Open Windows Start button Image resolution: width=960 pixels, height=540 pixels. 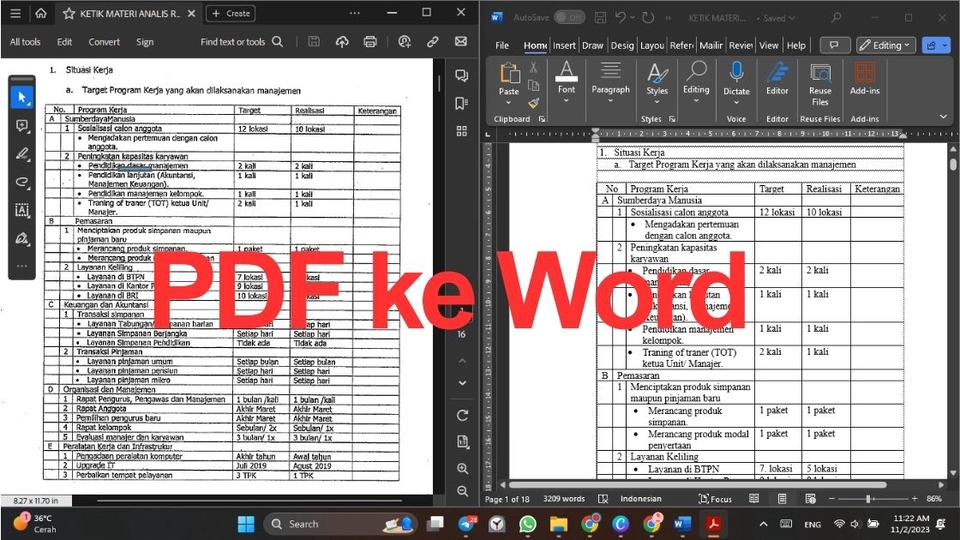click(246, 524)
